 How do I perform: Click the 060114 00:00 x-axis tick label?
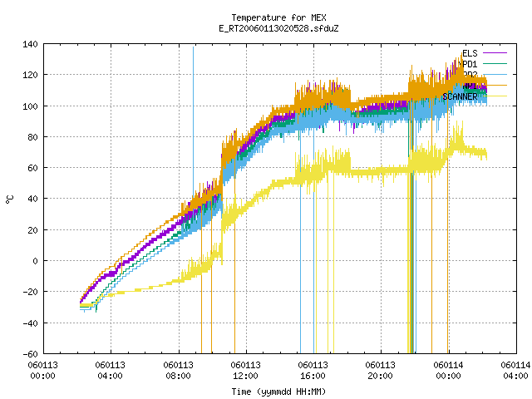click(x=448, y=371)
